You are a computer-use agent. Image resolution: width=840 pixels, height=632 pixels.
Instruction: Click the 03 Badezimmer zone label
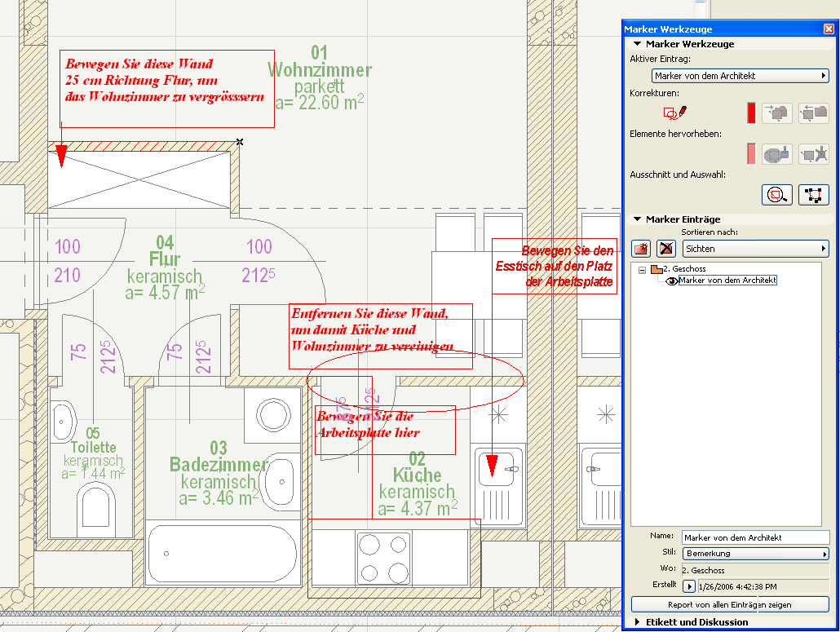point(219,473)
